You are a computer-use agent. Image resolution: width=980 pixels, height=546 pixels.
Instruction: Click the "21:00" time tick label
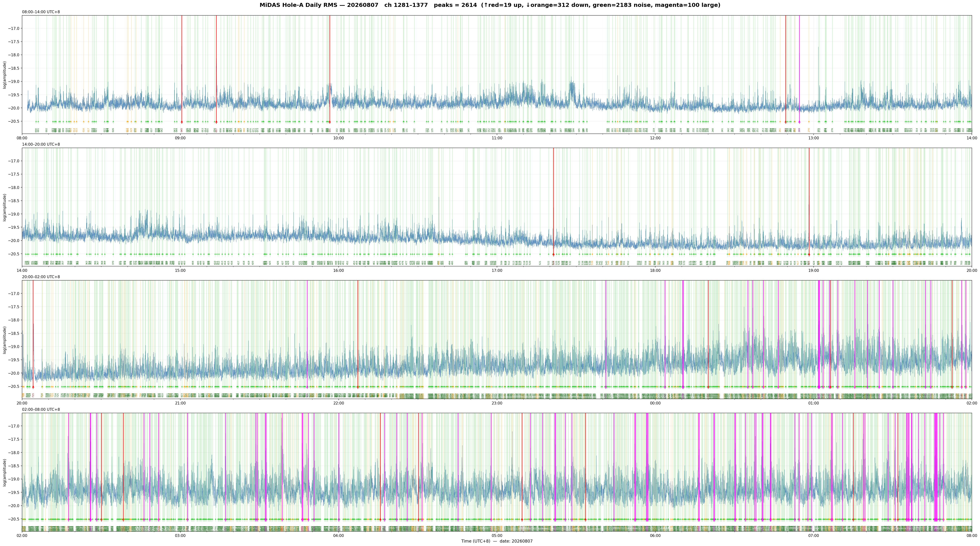180,402
